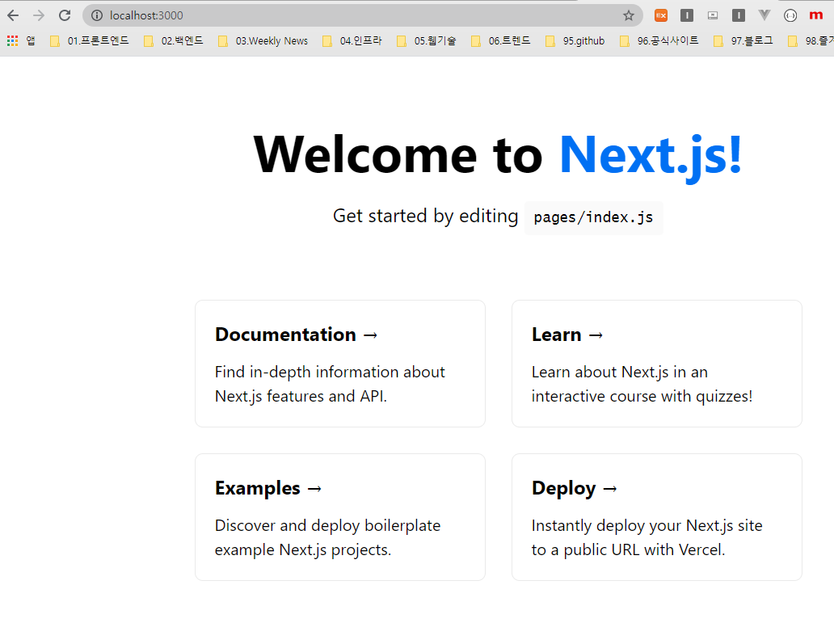
Task: Open the 01.프론트엔드 bookmark folder
Action: [90, 41]
